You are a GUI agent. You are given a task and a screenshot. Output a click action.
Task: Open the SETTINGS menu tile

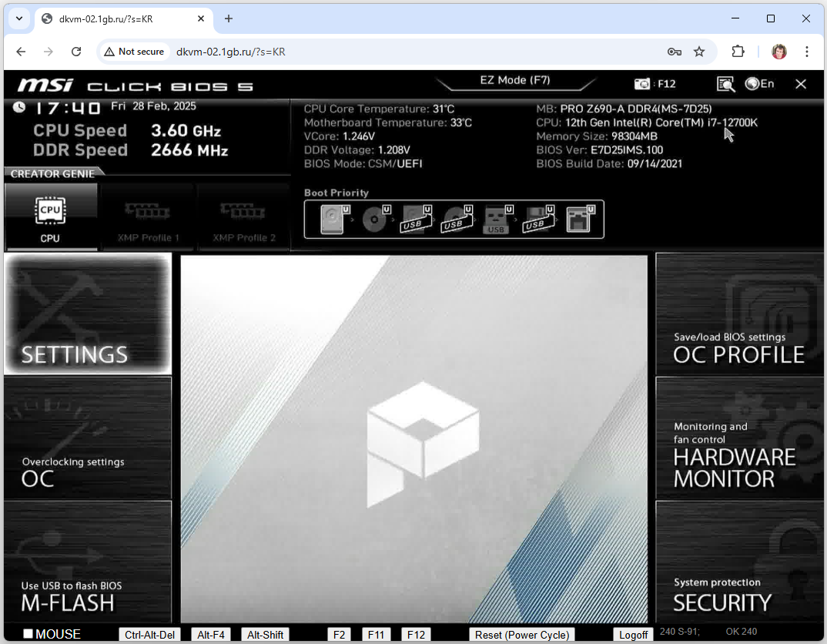[x=88, y=314]
